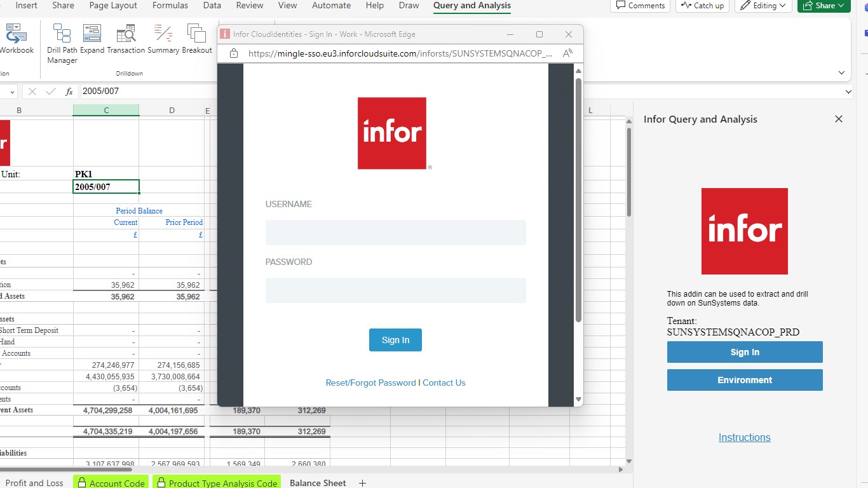
Task: Maximize the Infor sign-in Edge window
Action: 539,34
